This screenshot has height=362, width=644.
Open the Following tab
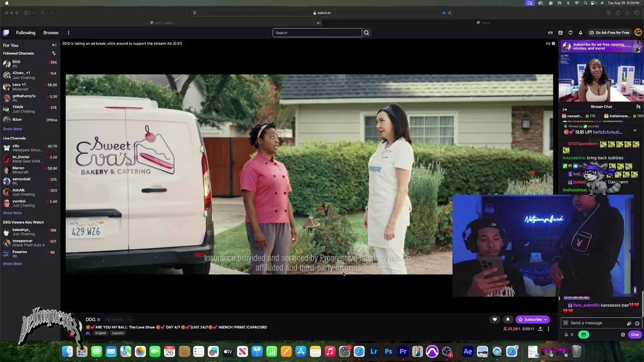tap(26, 33)
